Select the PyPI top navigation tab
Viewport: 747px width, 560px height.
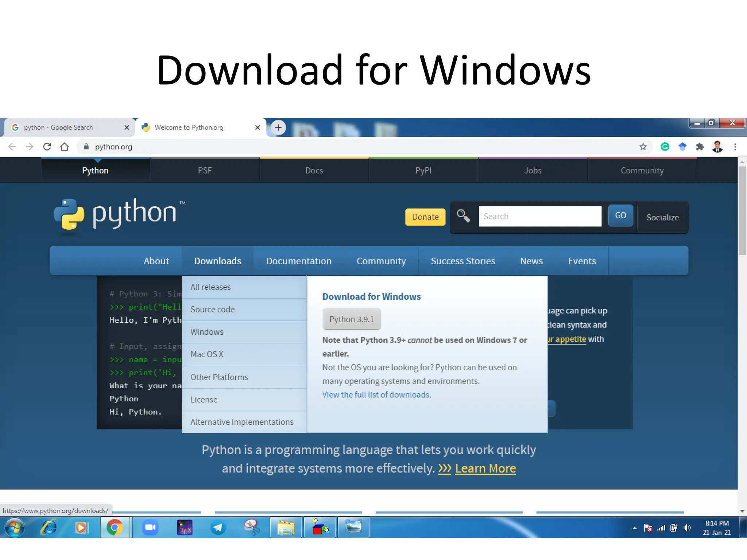tap(423, 171)
